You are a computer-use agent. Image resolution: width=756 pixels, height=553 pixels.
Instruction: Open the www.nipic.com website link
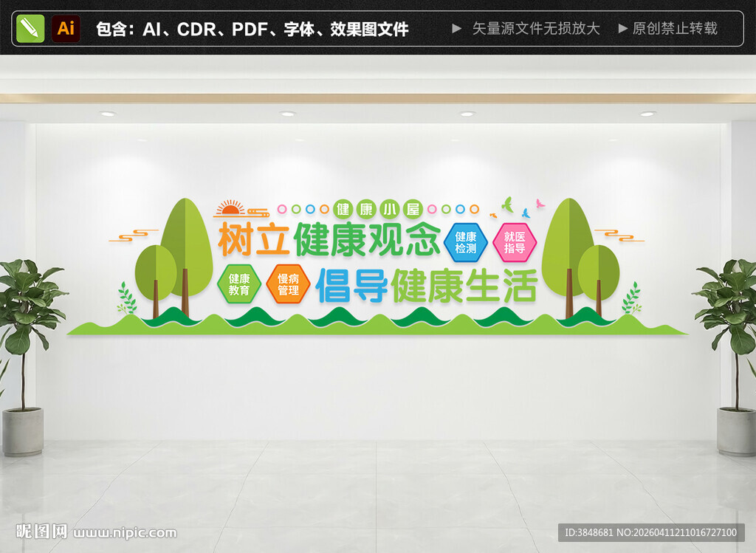coord(123,532)
